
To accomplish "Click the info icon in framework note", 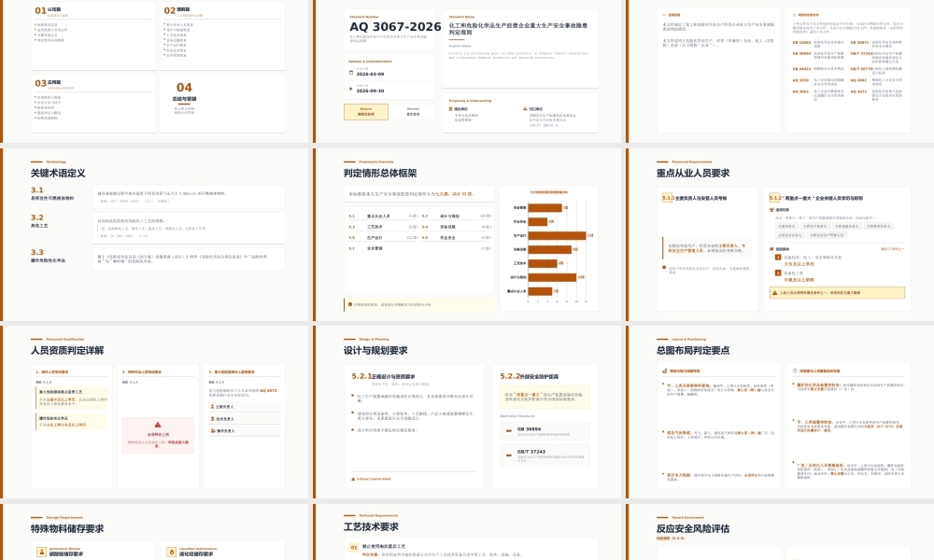I will click(x=350, y=304).
